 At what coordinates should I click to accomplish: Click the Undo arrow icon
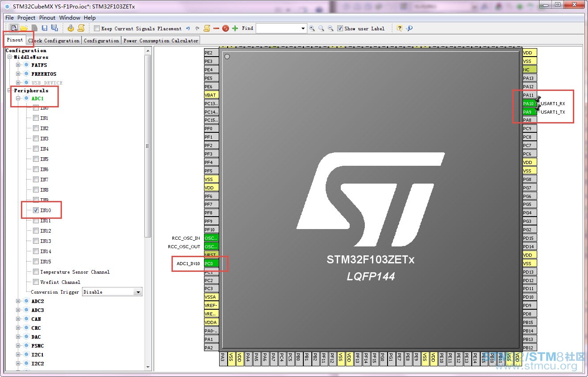[188, 29]
